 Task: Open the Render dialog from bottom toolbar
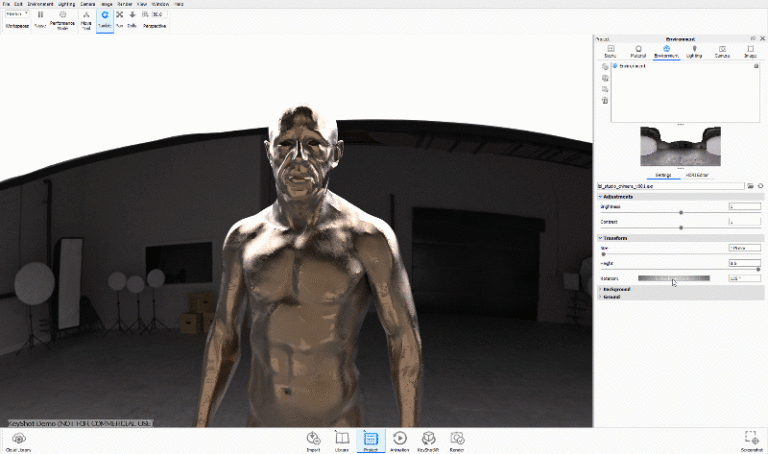457,442
